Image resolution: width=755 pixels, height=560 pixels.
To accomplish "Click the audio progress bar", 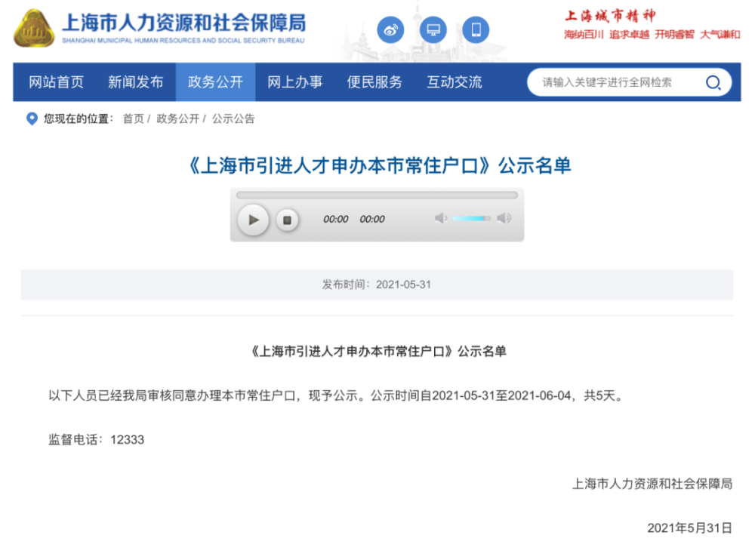I will tap(377, 195).
